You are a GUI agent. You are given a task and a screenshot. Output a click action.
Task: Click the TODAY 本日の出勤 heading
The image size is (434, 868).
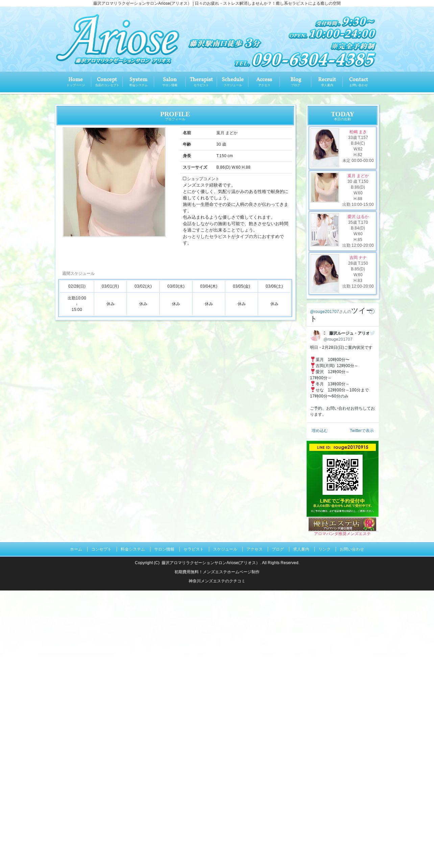pyautogui.click(x=342, y=116)
